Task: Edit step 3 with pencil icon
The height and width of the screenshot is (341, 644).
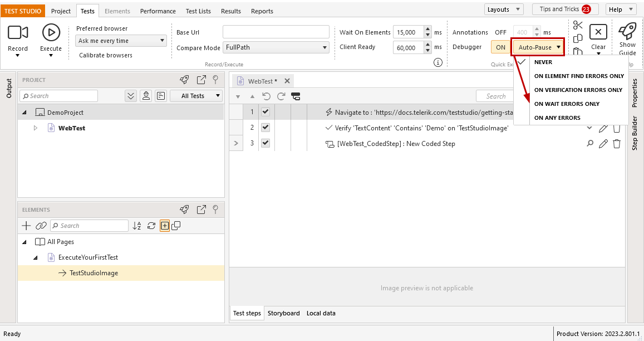Action: coord(603,144)
